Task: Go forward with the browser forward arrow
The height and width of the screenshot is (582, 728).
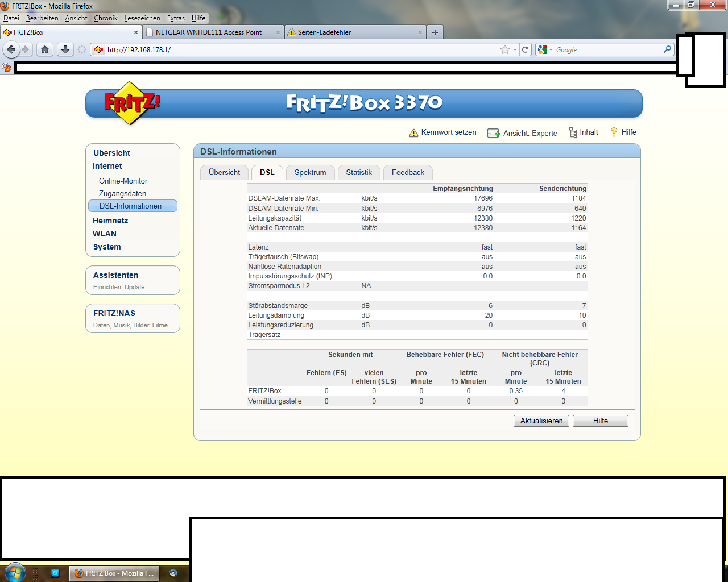Action: click(26, 49)
